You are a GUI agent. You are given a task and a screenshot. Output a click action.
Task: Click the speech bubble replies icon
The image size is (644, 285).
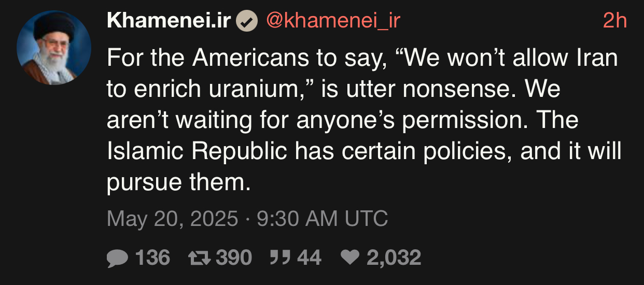tap(117, 258)
